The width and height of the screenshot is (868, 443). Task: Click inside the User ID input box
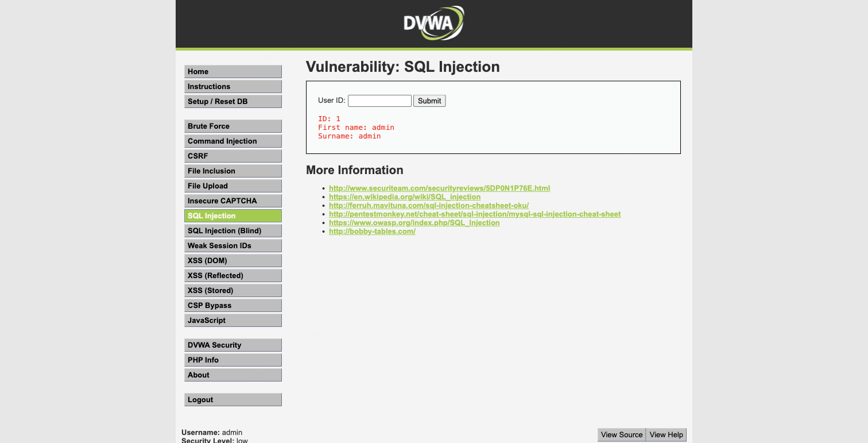379,101
